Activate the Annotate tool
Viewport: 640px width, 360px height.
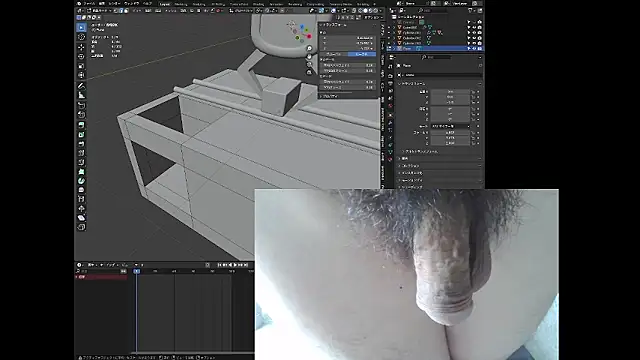[81, 86]
